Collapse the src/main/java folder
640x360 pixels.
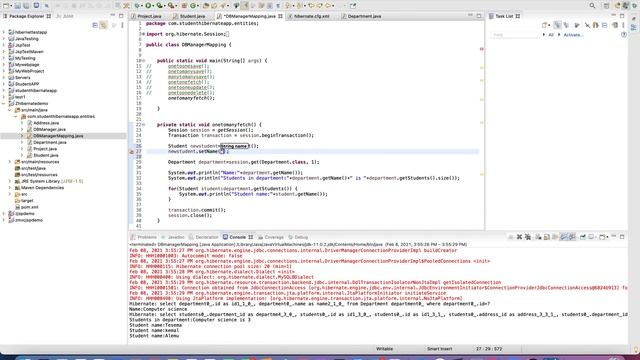pos(10,110)
